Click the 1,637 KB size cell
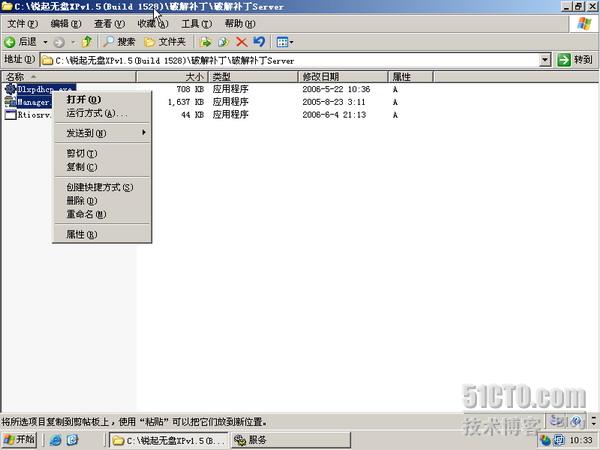This screenshot has width=600, height=450. [x=186, y=102]
